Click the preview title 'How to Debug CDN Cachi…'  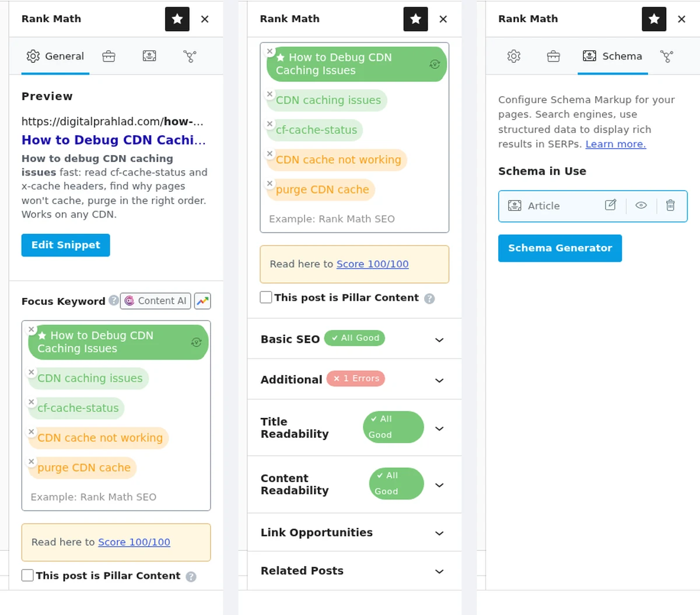(114, 140)
